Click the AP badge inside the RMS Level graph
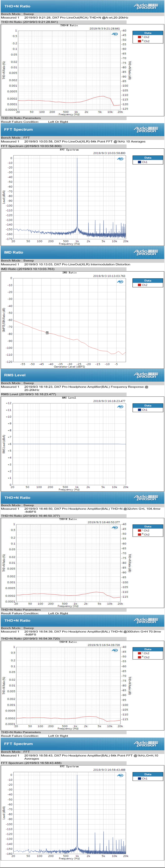This screenshot has height=868, width=165. click(x=120, y=407)
